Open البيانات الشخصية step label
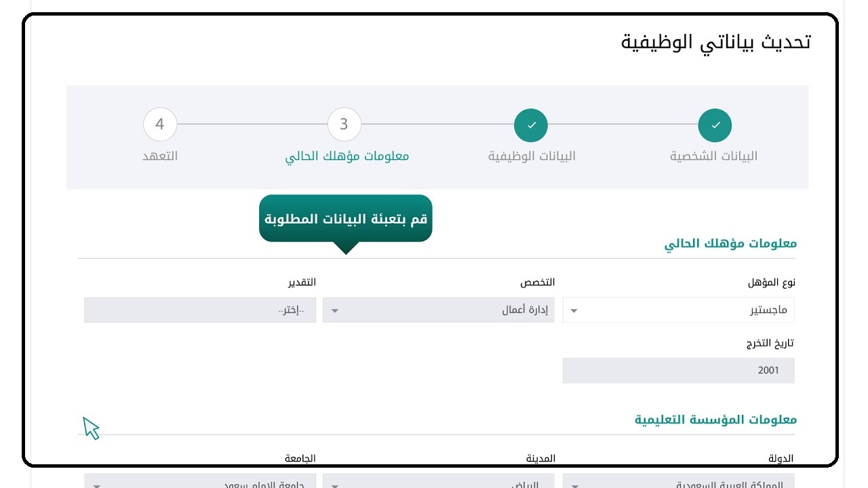Screen dimensions: 868x488 click(x=714, y=156)
